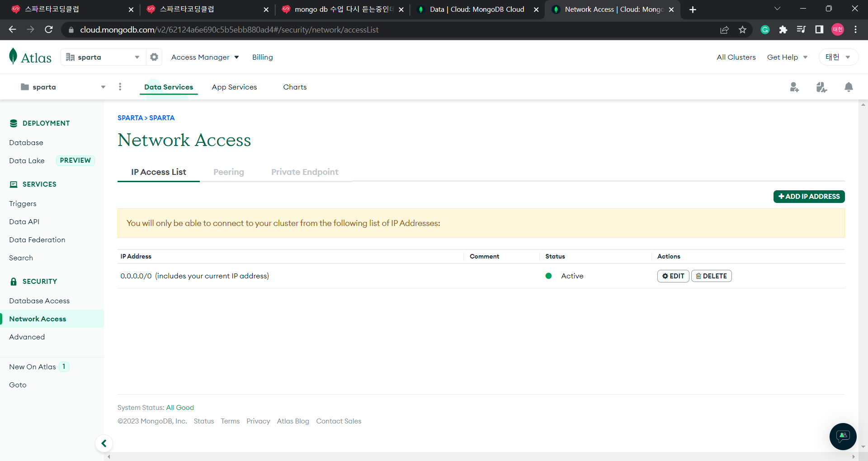The width and height of the screenshot is (868, 461).
Task: Open the Grammarly extension icon
Action: click(765, 29)
